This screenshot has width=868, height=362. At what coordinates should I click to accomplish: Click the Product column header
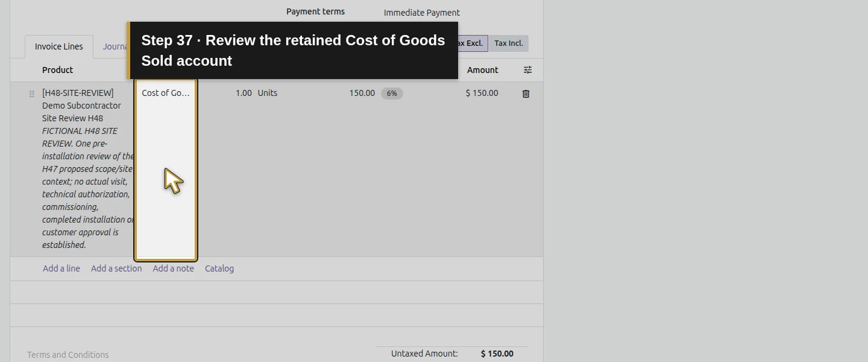[58, 70]
